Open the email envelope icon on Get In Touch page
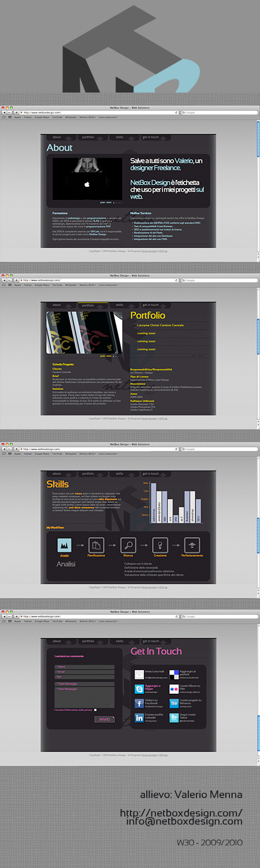 (x=139, y=674)
